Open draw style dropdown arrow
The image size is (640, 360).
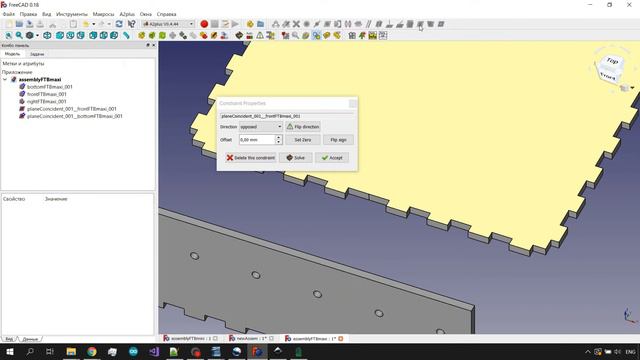[37, 36]
